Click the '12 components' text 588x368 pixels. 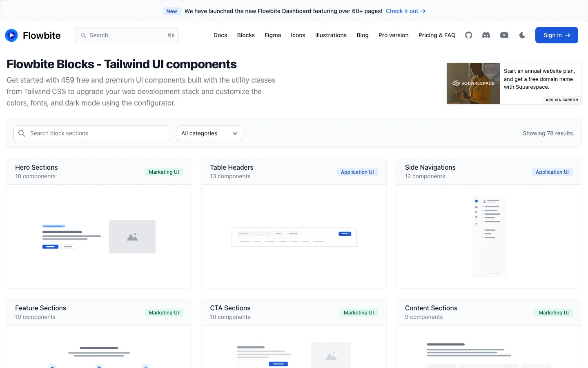[x=425, y=176]
